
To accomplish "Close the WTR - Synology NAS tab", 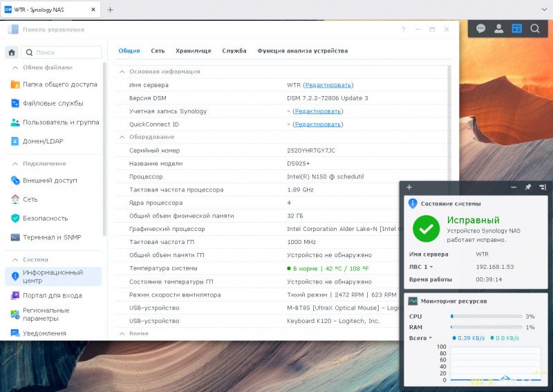I will tap(93, 10).
